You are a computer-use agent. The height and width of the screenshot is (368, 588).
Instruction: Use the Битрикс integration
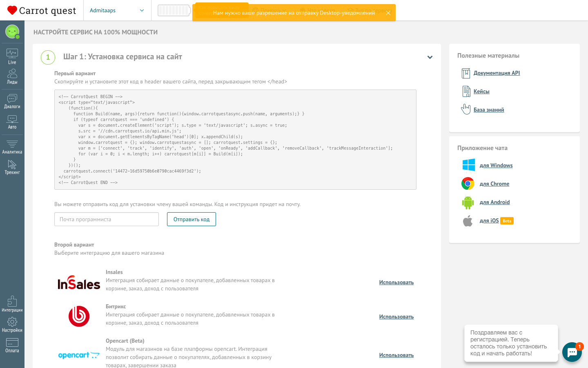396,317
